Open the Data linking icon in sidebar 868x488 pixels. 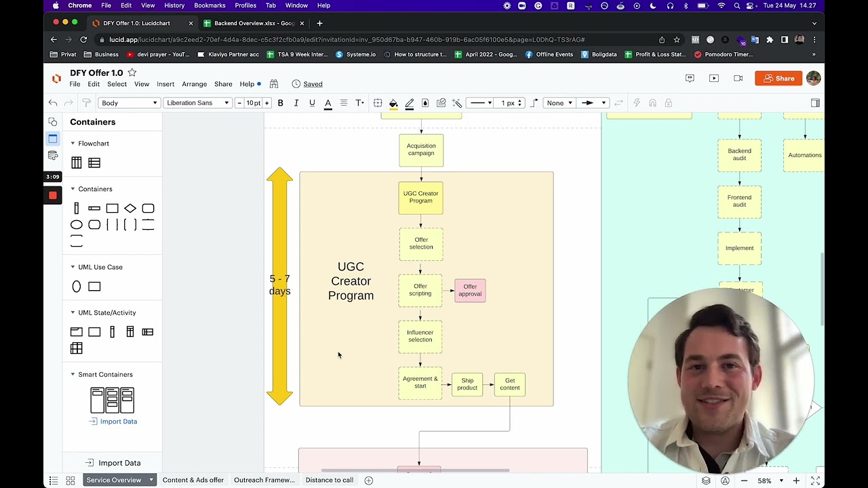(x=53, y=156)
